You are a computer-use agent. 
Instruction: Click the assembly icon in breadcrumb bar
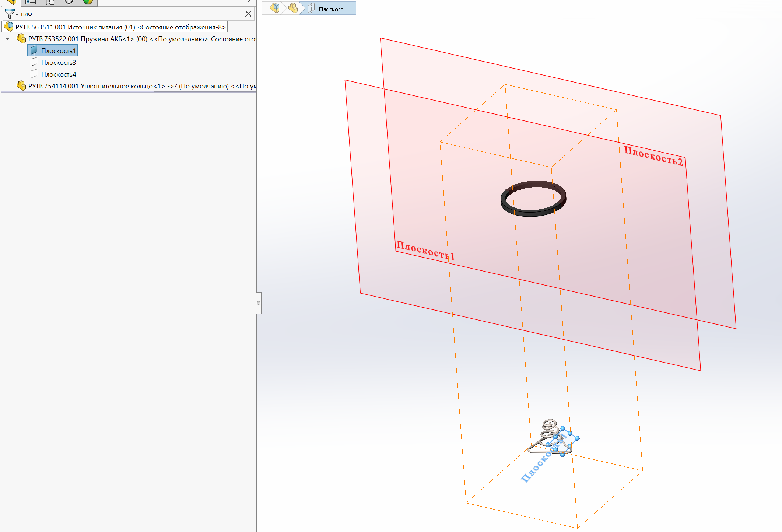[274, 8]
